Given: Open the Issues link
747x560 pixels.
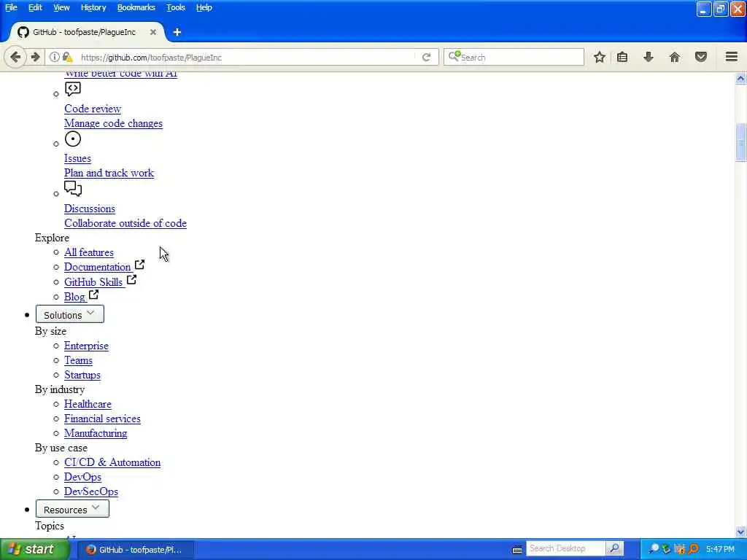Looking at the screenshot, I should [77, 158].
